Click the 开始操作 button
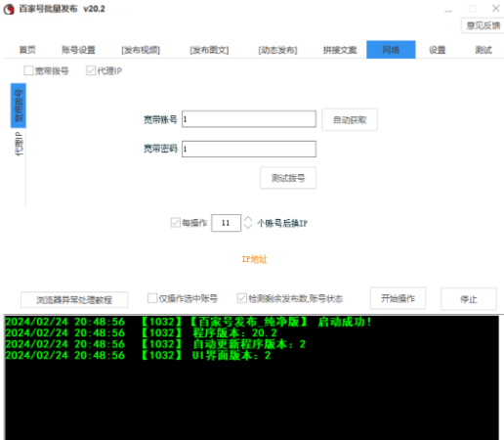Screen dimensions: 504x440 [x=398, y=298]
